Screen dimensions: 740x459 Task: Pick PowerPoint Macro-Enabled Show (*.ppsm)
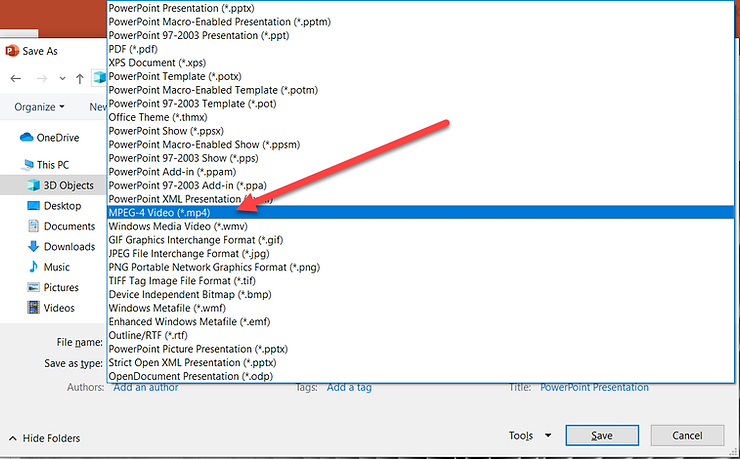[x=420, y=145]
